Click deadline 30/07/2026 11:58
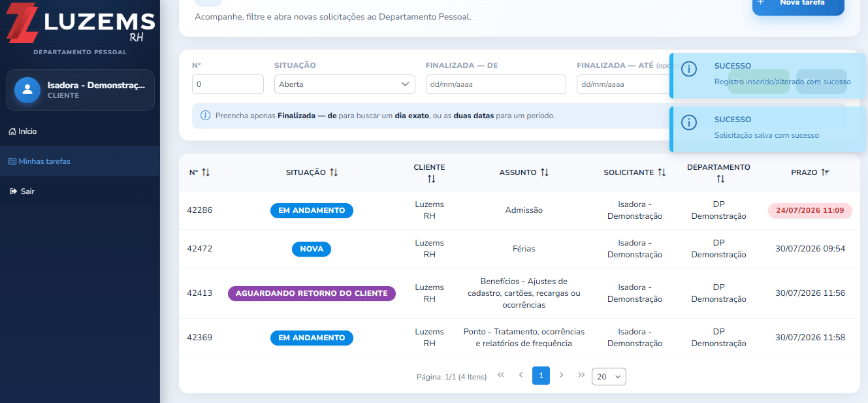868x403 pixels. tap(810, 338)
